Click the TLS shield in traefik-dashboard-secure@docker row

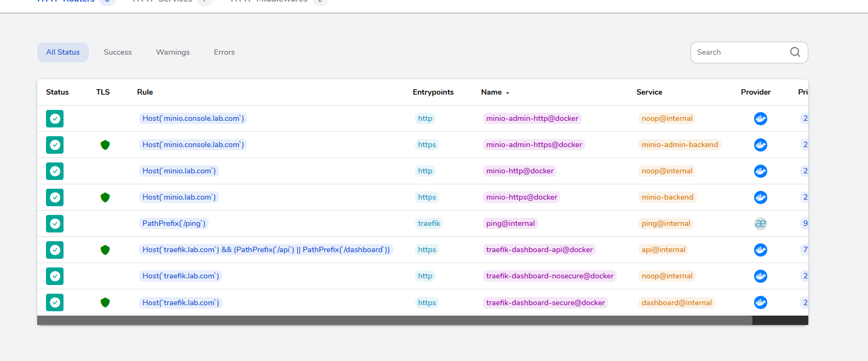(x=105, y=302)
